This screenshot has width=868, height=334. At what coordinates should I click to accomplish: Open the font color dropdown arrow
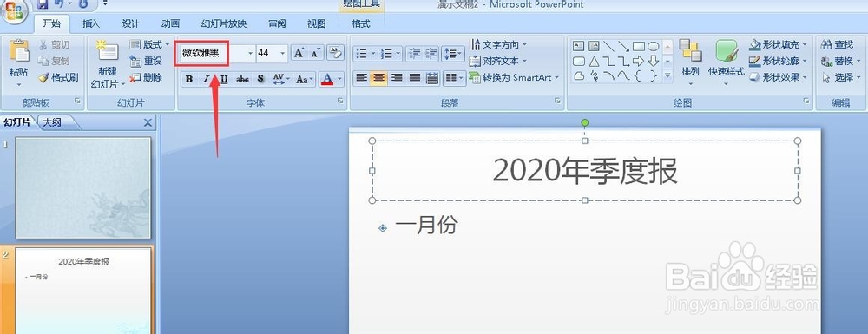click(339, 79)
